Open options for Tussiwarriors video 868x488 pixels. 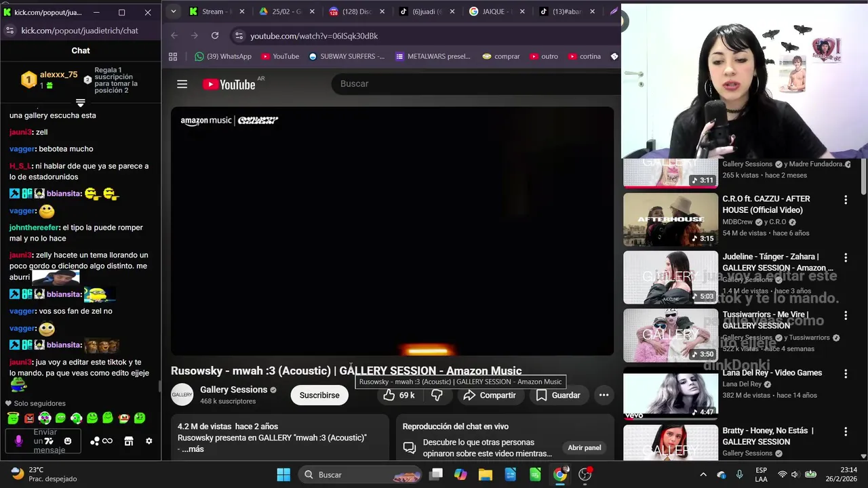[x=846, y=316]
